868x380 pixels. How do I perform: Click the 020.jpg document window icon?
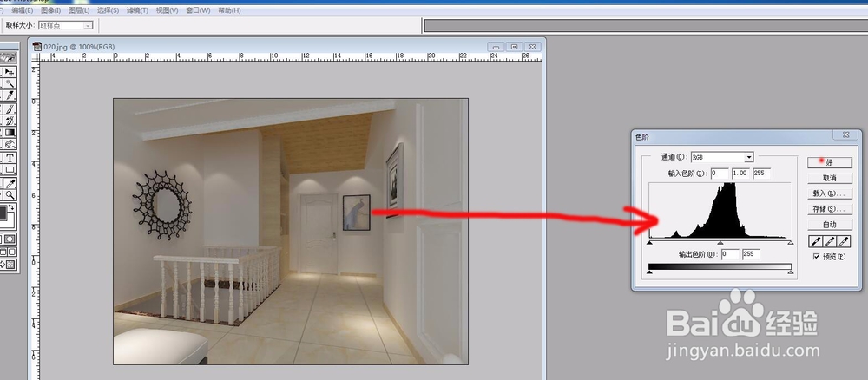(x=37, y=47)
